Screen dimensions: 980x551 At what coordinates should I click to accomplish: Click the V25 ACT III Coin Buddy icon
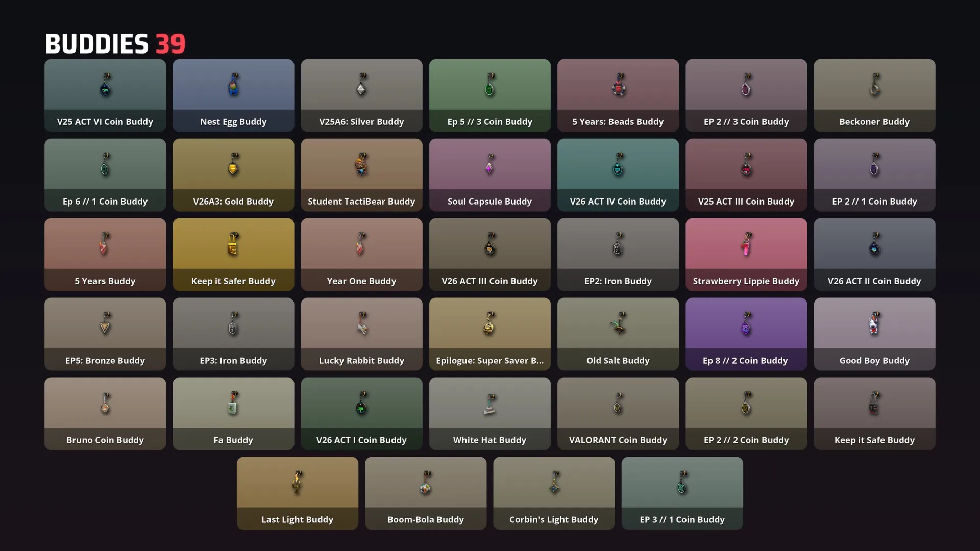point(746,164)
